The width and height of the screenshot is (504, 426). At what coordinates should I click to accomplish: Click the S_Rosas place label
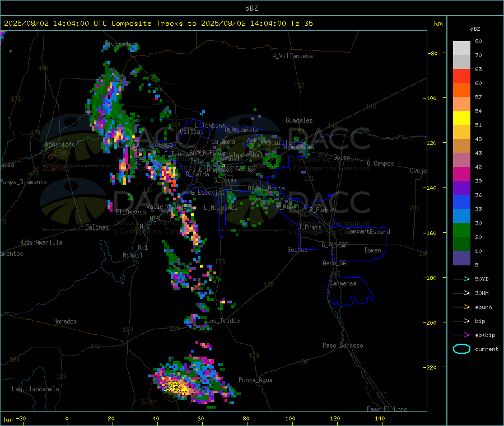(x=225, y=180)
